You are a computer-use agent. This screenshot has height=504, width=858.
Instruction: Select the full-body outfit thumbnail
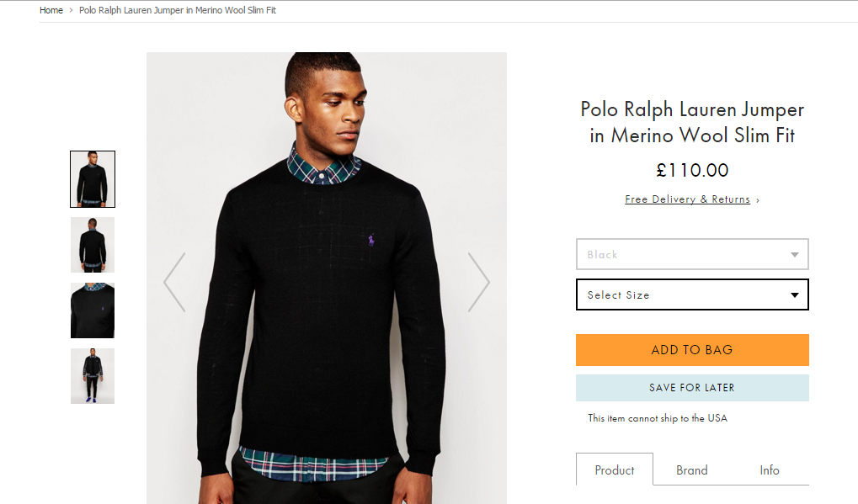93,376
